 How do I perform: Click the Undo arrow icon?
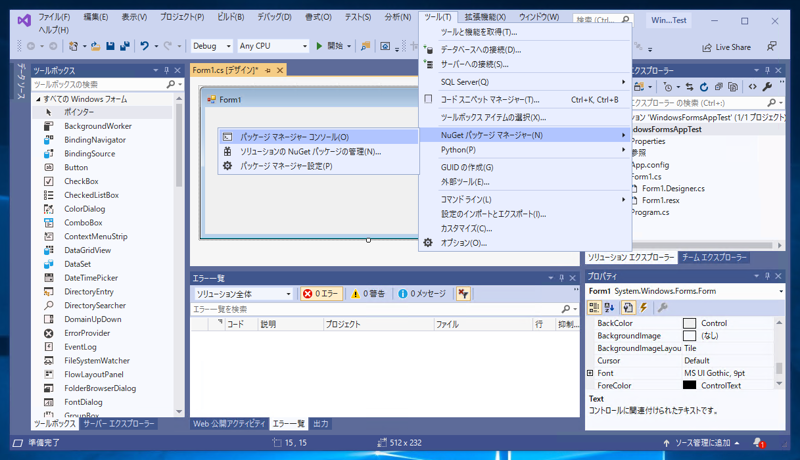(x=144, y=46)
